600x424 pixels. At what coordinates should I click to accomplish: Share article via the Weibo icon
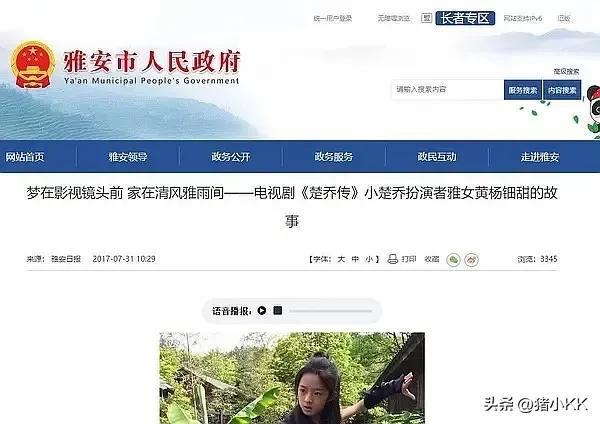pyautogui.click(x=471, y=260)
